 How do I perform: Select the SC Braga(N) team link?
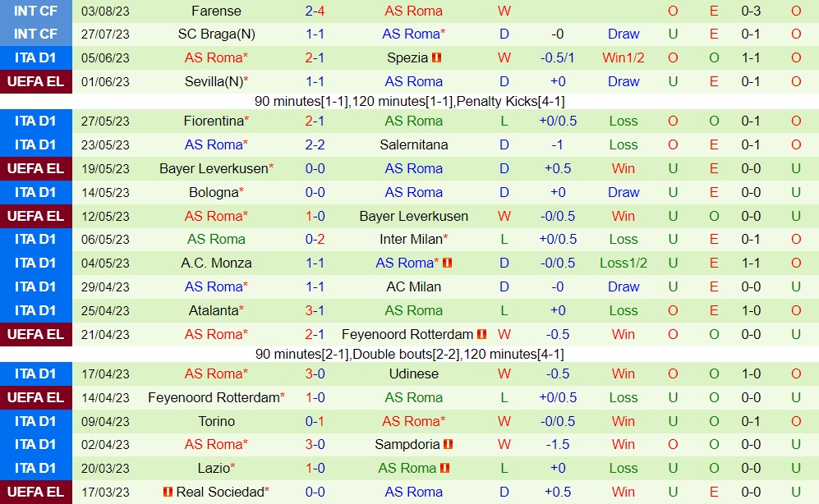tap(216, 34)
